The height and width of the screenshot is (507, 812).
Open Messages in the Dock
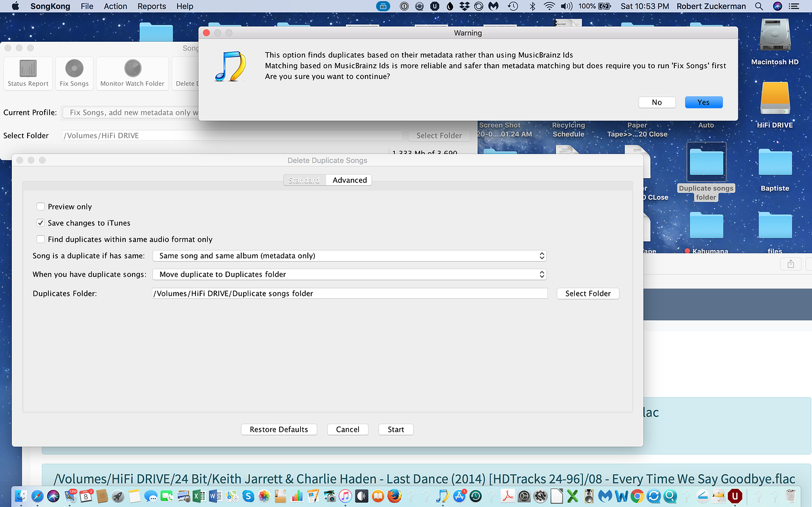point(151,496)
